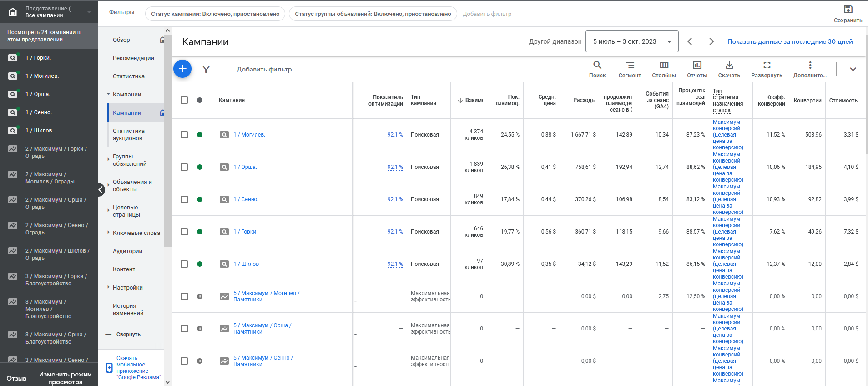This screenshot has width=868, height=386.
Task: Tick checkbox for 1 / Горки. campaign
Action: (184, 232)
